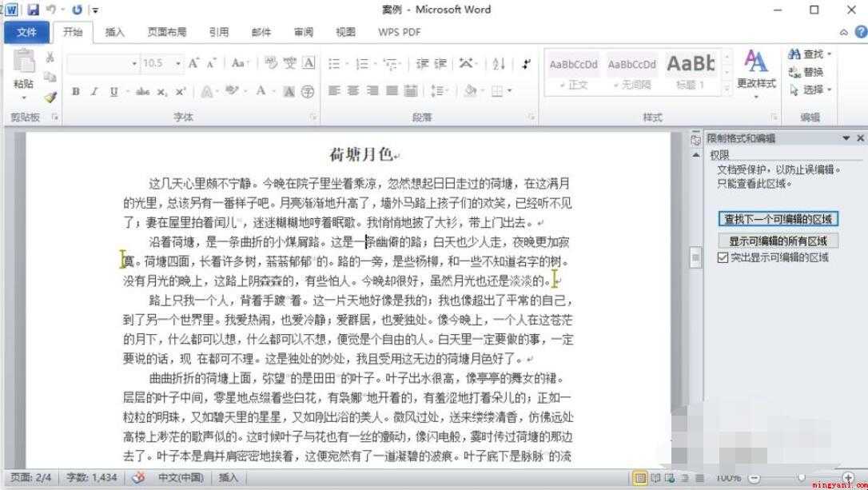
Task: Click the Save icon in quick access toolbar
Action: click(34, 10)
